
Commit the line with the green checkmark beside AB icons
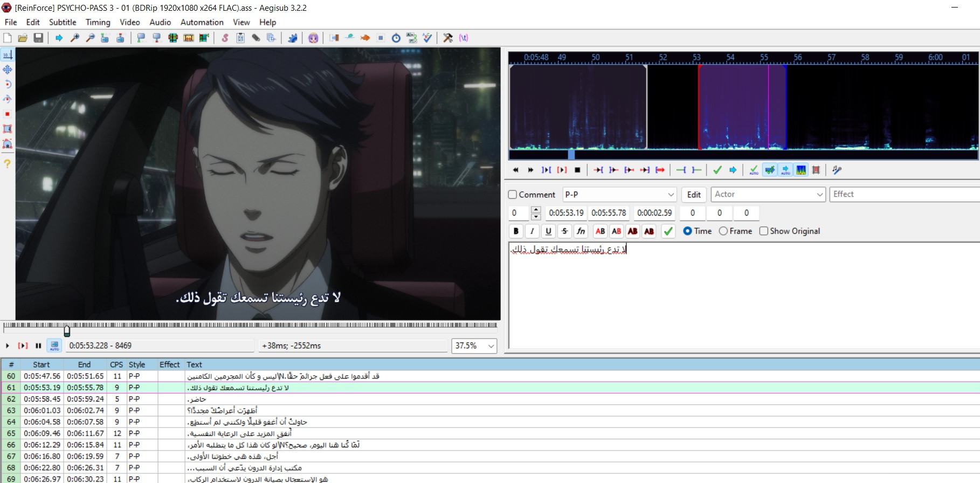tap(668, 231)
